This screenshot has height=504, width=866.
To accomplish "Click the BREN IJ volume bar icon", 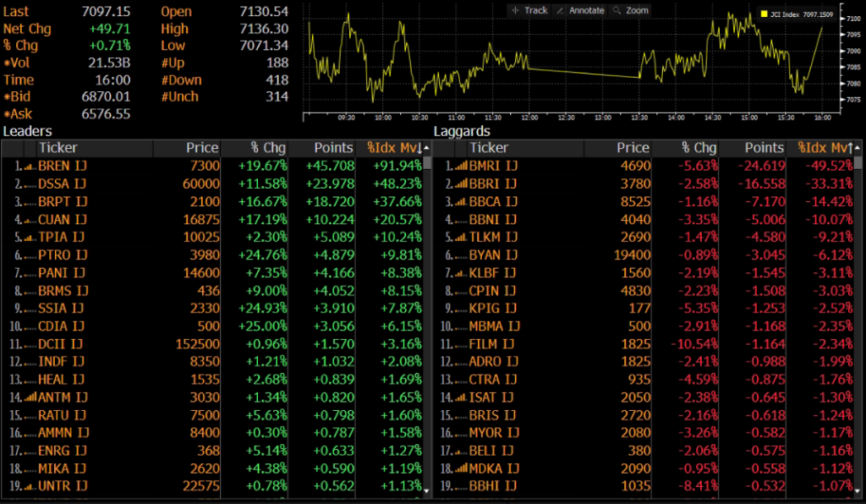I will click(30, 166).
